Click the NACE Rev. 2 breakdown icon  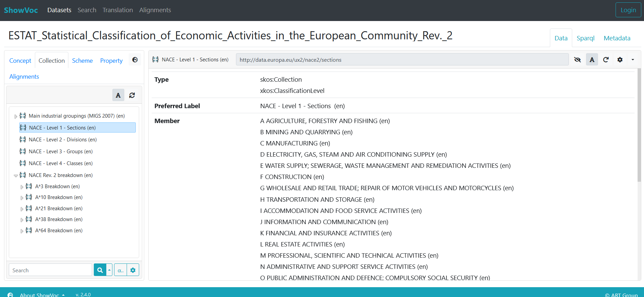pos(23,175)
